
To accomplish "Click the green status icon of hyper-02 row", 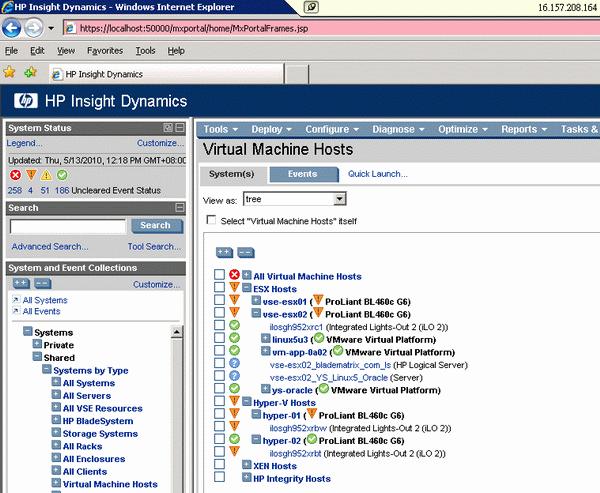I will tap(234, 439).
